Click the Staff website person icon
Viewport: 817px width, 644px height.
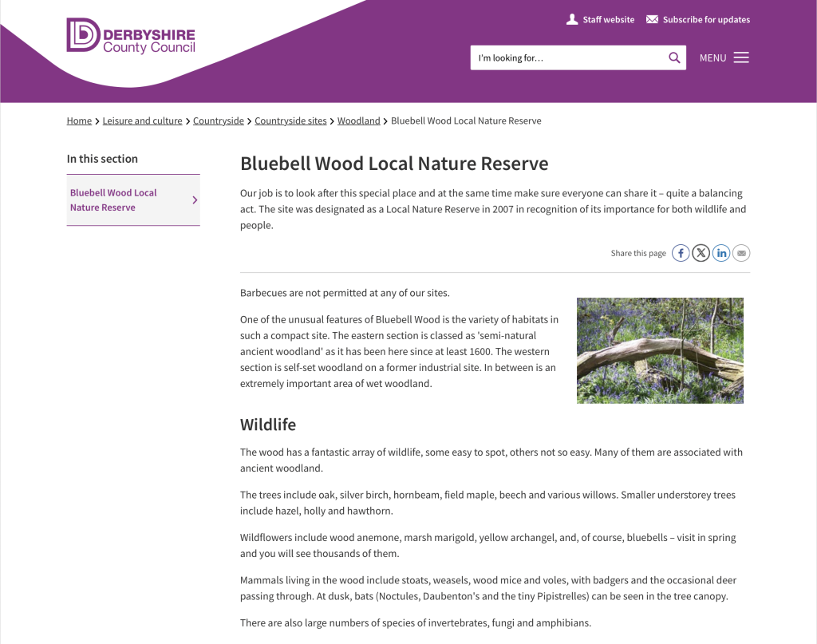click(571, 19)
